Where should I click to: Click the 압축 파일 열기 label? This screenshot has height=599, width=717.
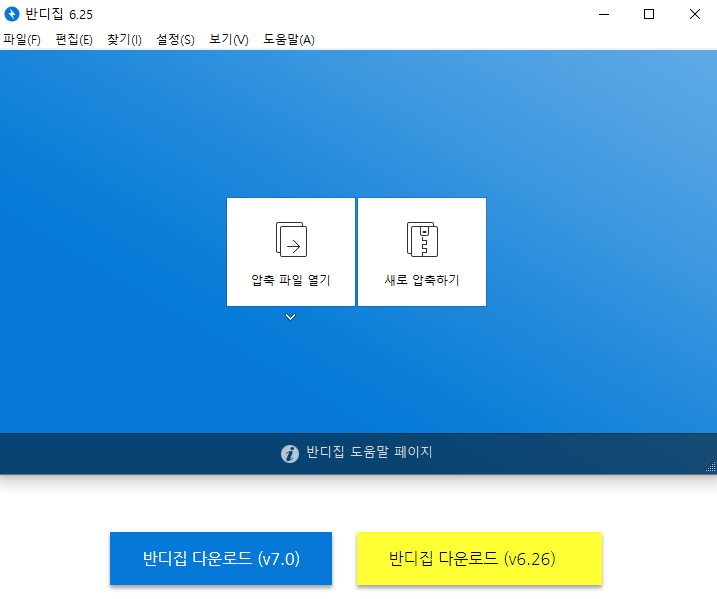tap(291, 280)
